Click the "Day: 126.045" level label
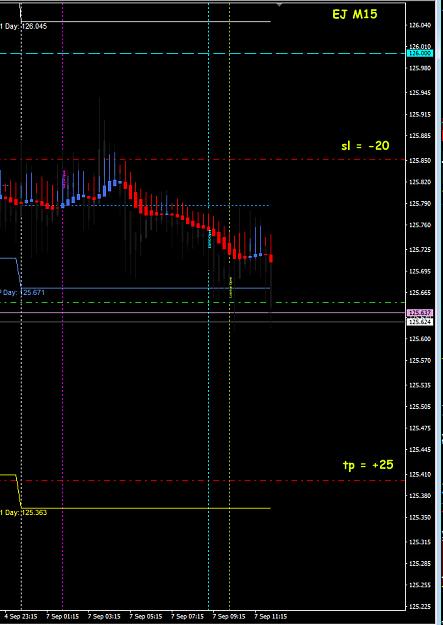 click(24, 26)
